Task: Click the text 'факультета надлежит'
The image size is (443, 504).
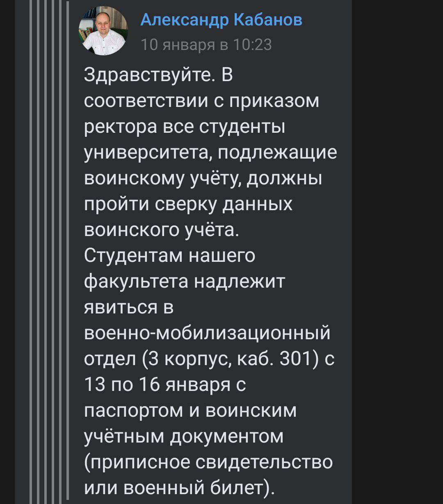Action: [x=184, y=282]
